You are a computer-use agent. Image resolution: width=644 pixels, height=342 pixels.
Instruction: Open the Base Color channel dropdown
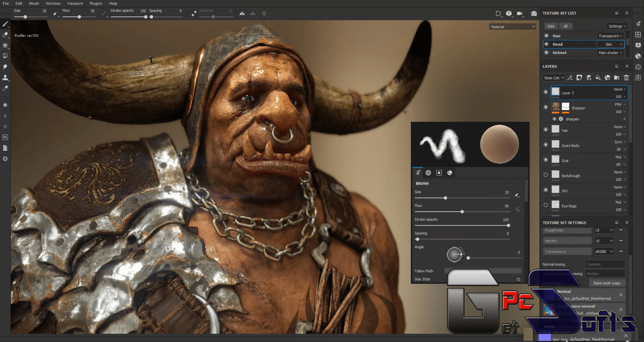(x=554, y=78)
